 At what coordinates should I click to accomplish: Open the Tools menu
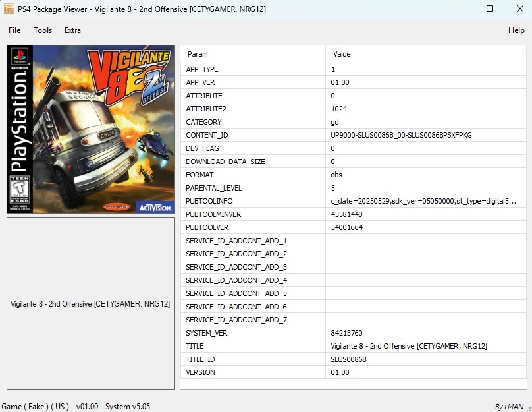[43, 30]
